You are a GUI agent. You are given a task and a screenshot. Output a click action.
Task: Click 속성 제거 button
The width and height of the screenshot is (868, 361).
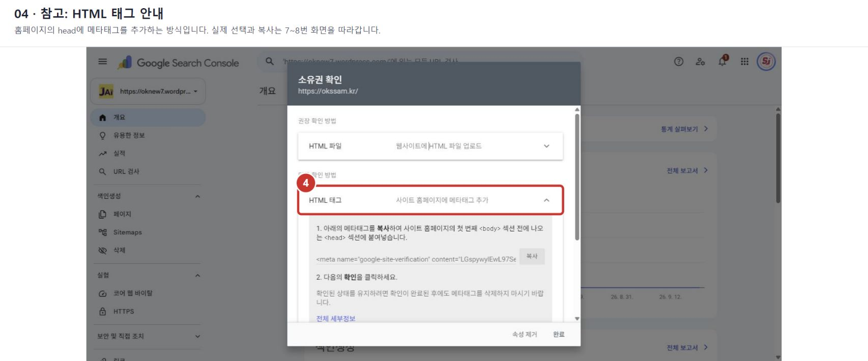(x=525, y=334)
